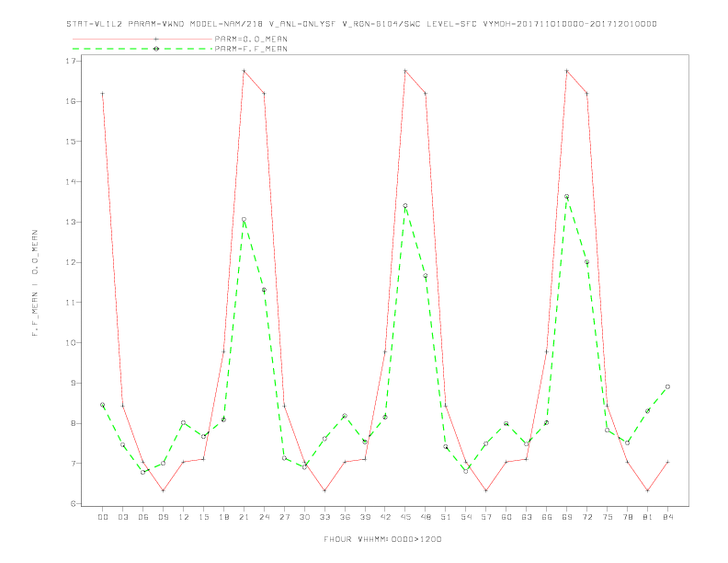
Task: Click the 84 tick label on the x-axis
Action: [x=667, y=517]
